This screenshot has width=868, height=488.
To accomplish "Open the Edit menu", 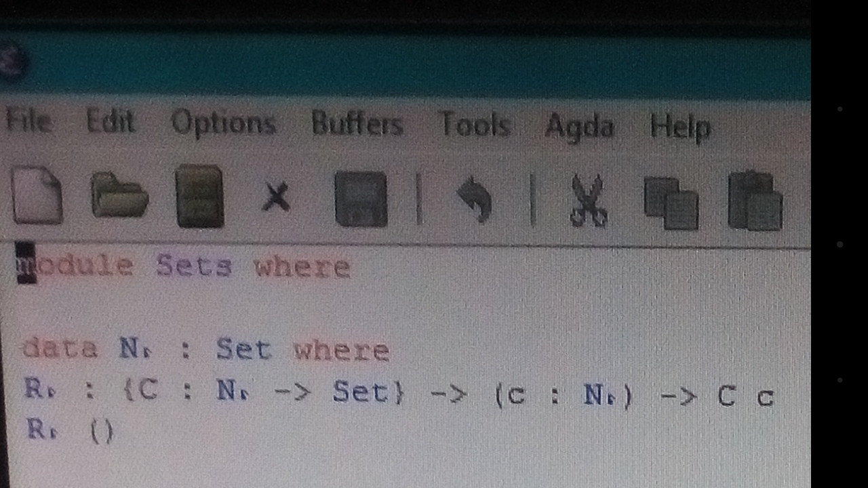I will [x=111, y=122].
